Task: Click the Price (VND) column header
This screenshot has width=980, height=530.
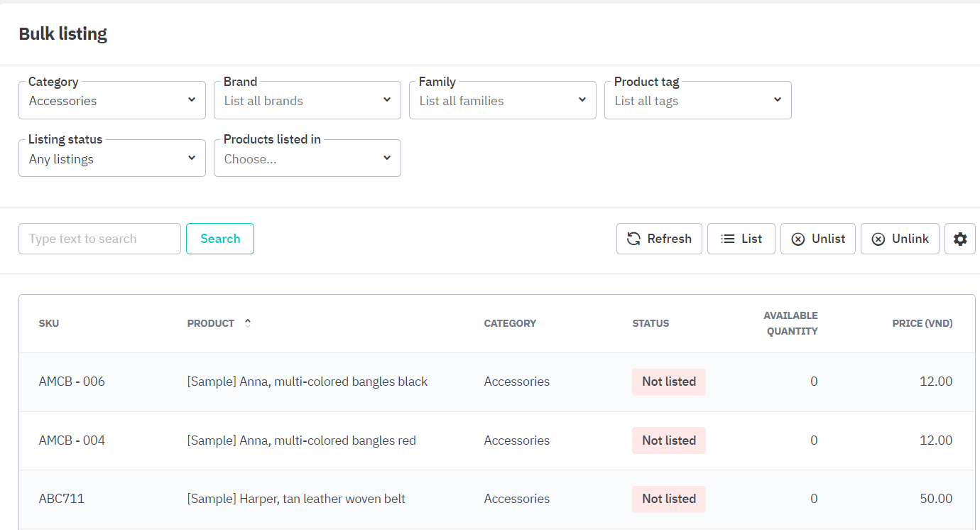Action: 922,323
